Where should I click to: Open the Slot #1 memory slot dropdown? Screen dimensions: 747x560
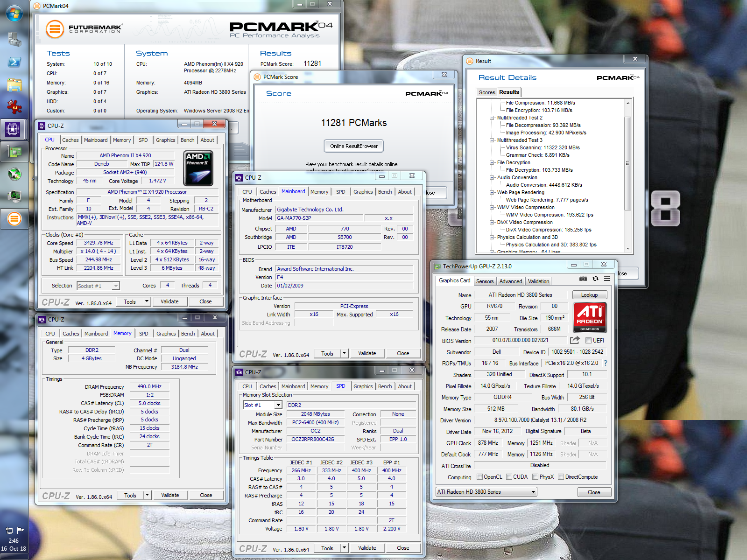point(263,405)
